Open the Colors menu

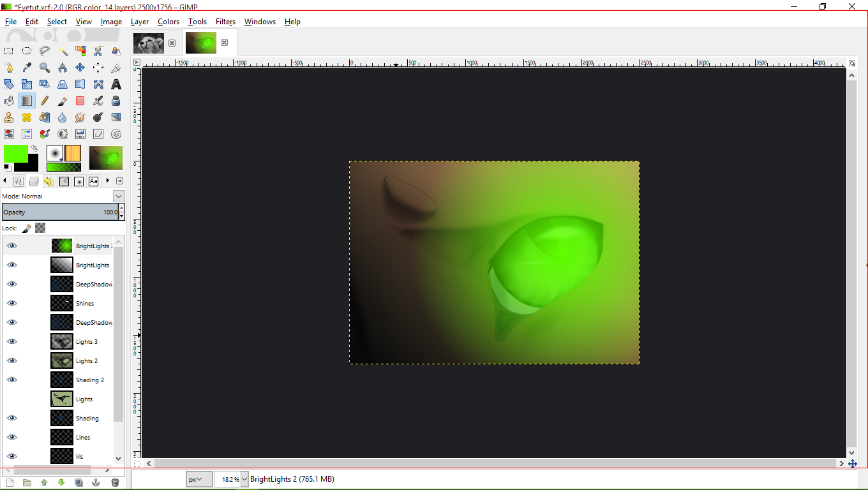[x=168, y=22]
